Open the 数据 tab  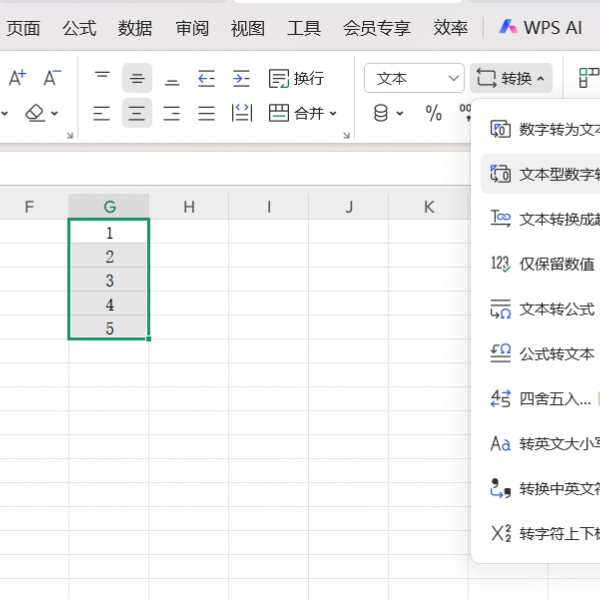(x=135, y=28)
